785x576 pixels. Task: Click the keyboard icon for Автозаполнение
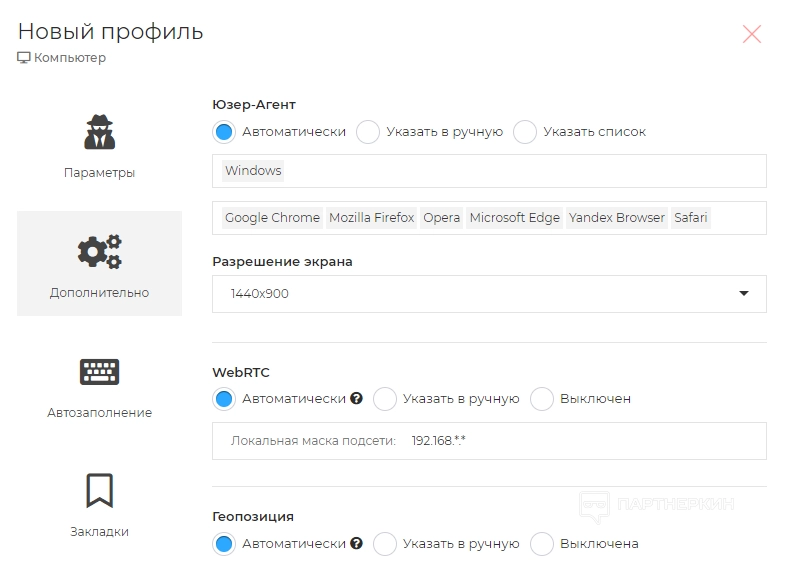[99, 372]
